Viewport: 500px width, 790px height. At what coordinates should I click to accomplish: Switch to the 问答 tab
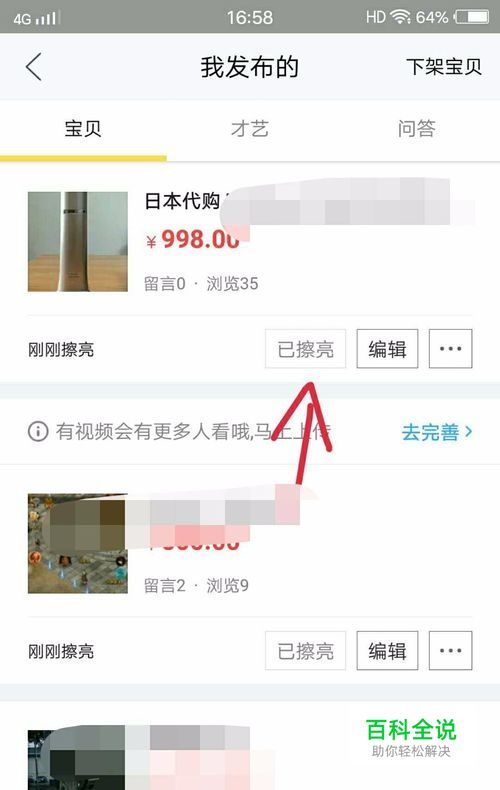click(x=416, y=129)
